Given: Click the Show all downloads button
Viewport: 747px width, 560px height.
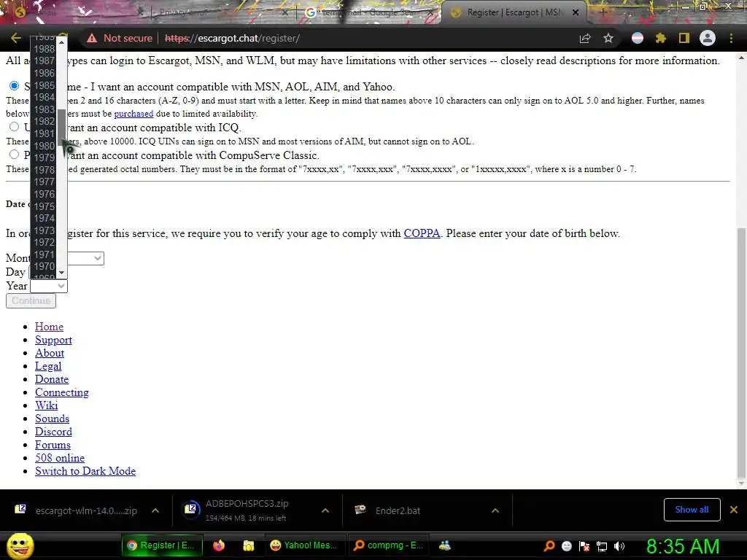Looking at the screenshot, I should [692, 510].
